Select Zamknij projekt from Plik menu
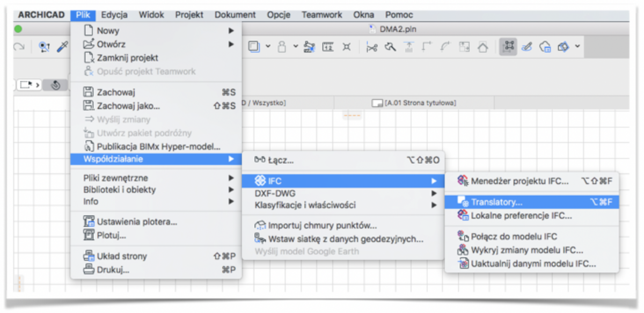Image resolution: width=644 pixels, height=313 pixels. (127, 57)
